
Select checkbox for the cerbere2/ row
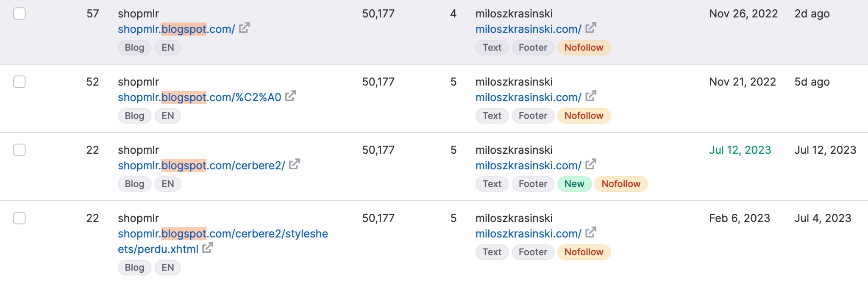19,150
